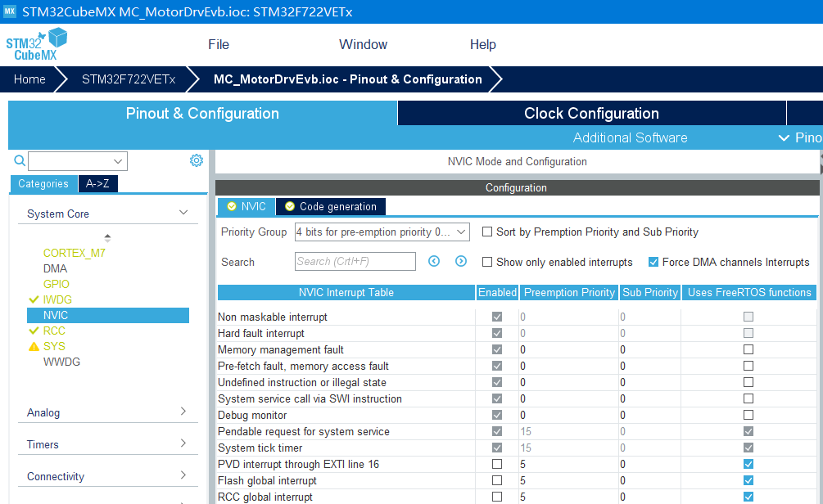Go to previous search result arrow
Screen dimensions: 823x504
click(x=434, y=261)
